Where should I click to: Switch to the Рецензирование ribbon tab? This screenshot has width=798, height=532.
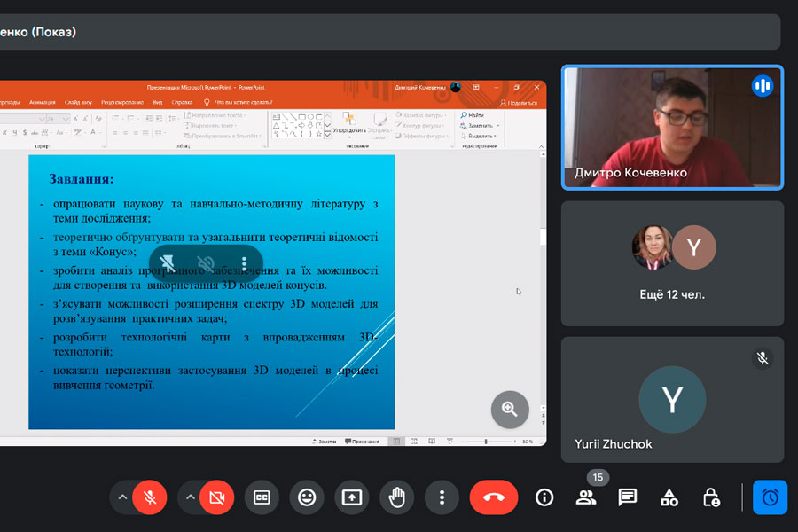(122, 102)
